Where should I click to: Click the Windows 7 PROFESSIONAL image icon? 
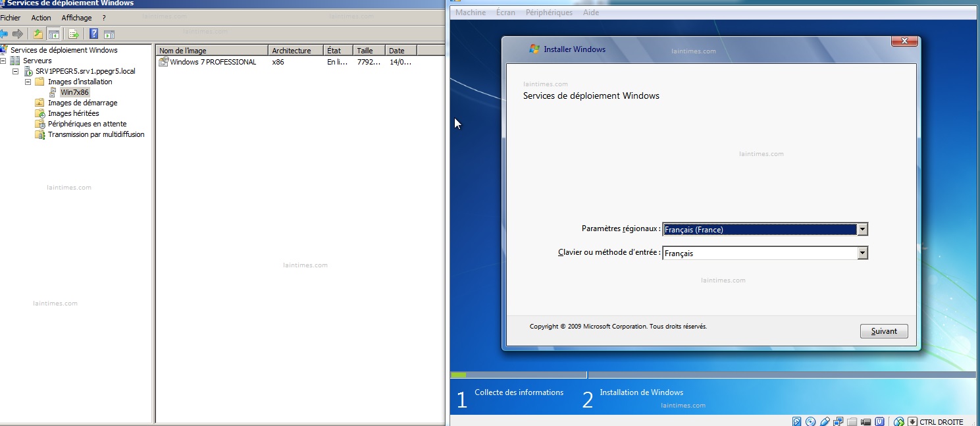164,62
